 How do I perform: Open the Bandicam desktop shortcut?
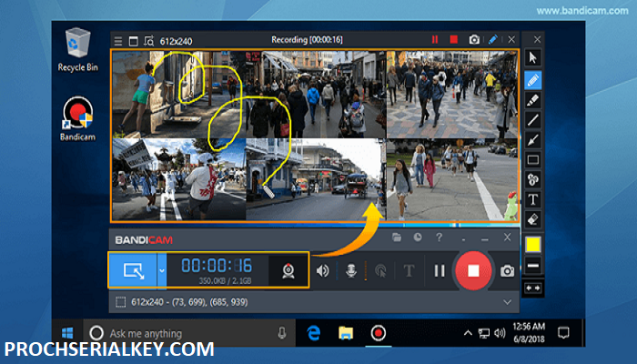pyautogui.click(x=77, y=118)
